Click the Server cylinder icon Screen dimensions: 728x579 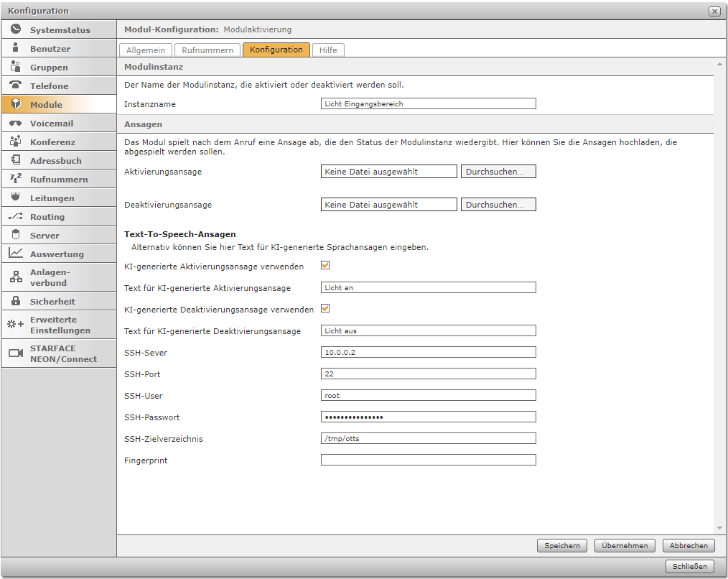tap(16, 235)
